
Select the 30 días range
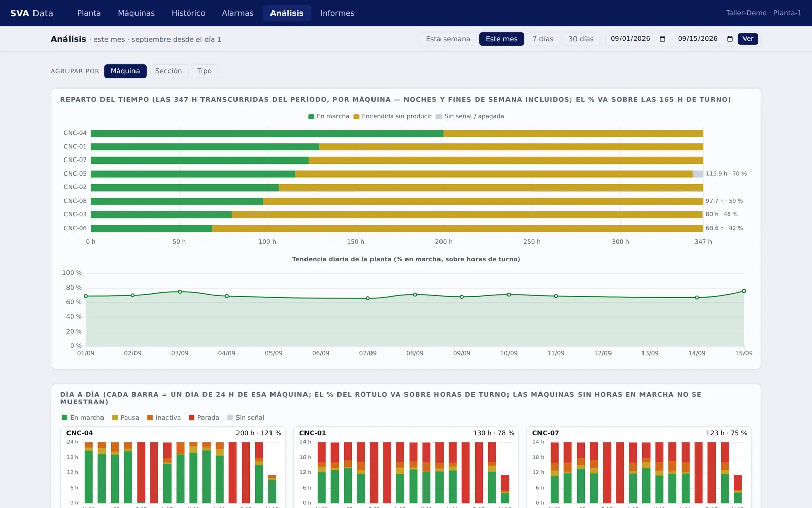pyautogui.click(x=581, y=39)
